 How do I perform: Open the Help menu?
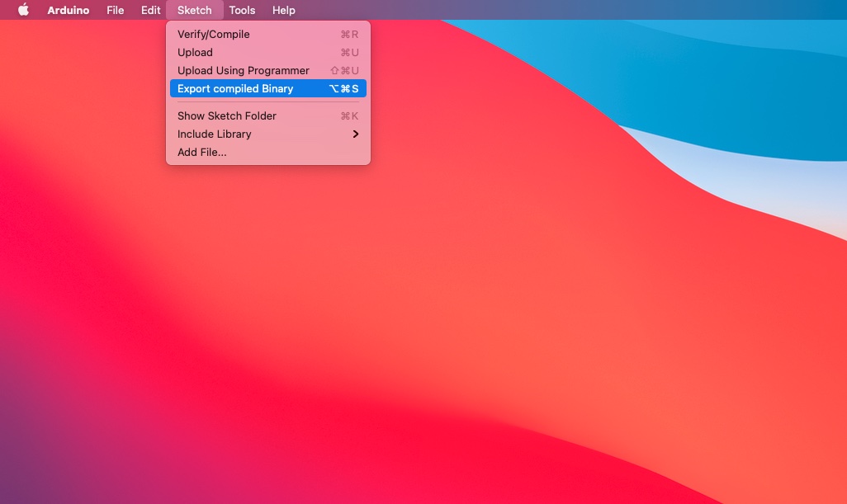pyautogui.click(x=283, y=10)
